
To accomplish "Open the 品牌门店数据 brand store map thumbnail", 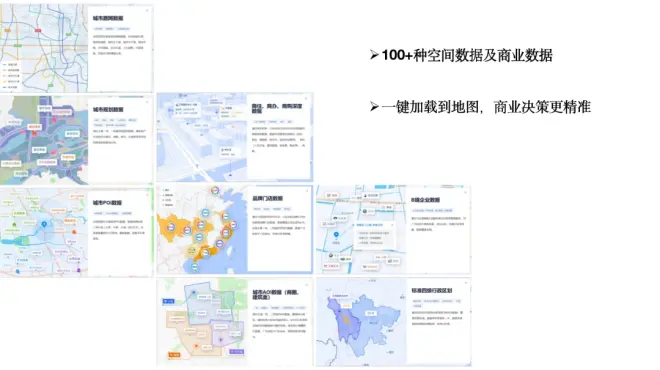I will tap(202, 230).
